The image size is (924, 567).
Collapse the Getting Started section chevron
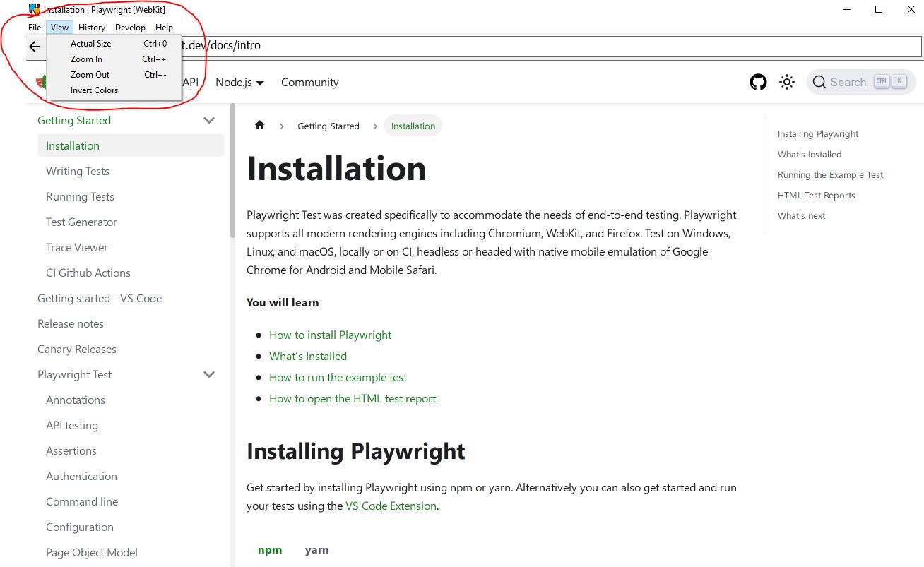pyautogui.click(x=208, y=120)
